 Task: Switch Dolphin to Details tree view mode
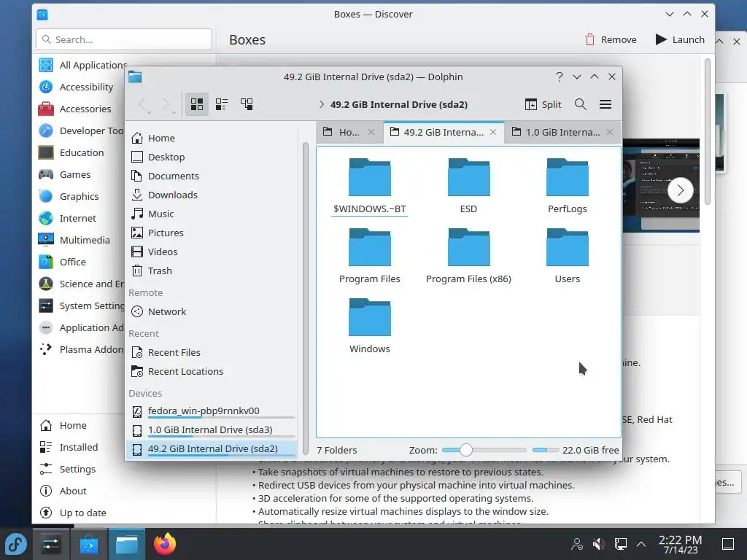[247, 104]
